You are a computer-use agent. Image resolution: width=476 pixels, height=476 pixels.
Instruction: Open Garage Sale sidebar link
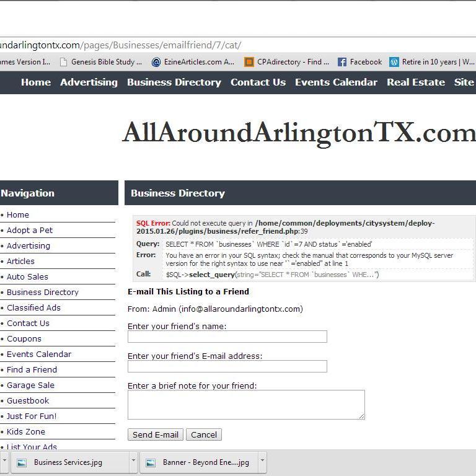tap(30, 386)
